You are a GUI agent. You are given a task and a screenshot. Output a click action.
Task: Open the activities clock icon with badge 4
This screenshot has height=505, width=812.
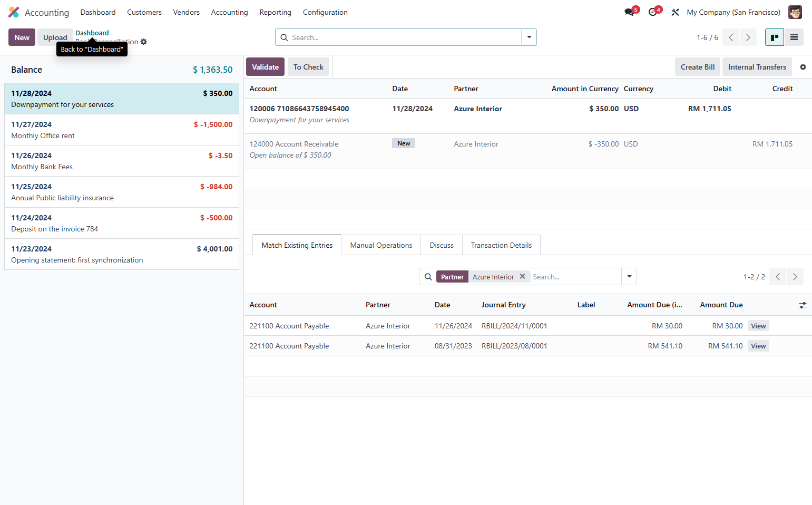tap(653, 12)
